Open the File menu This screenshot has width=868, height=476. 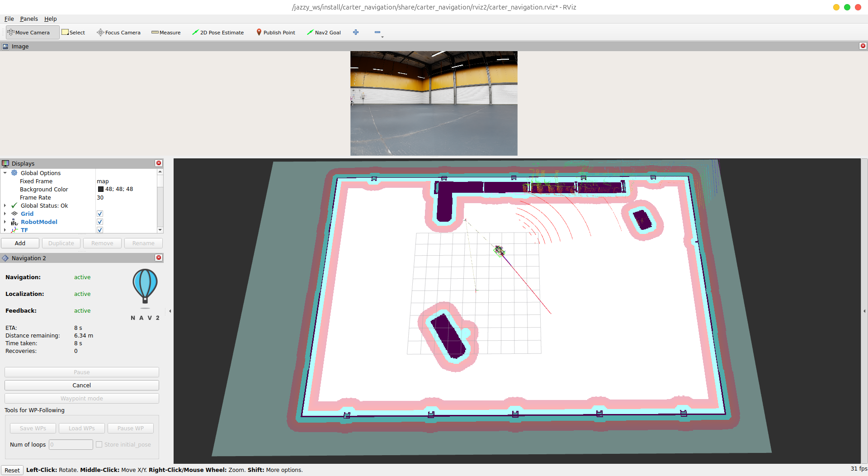[9, 19]
